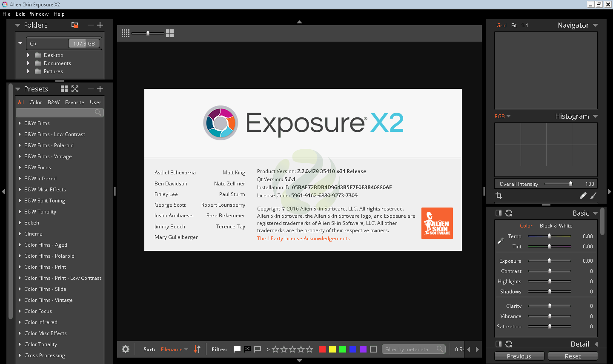Collapse the Folders panel triangle

point(17,25)
